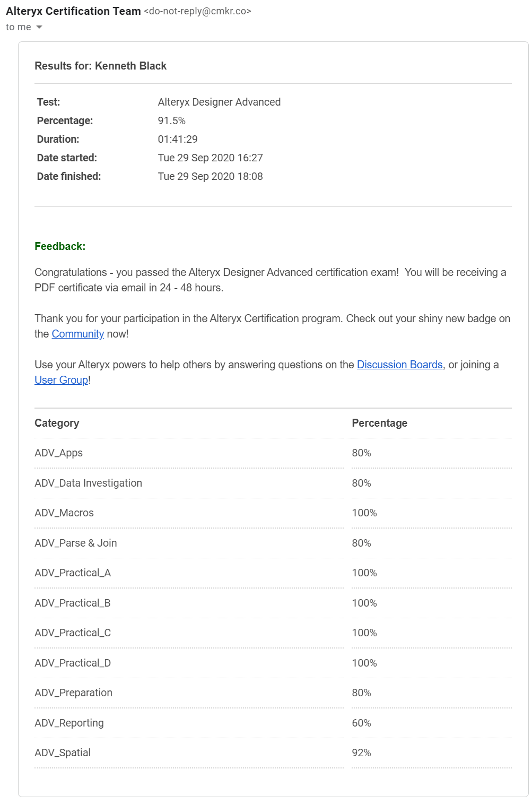
Task: Click the Category column header
Action: tap(57, 423)
